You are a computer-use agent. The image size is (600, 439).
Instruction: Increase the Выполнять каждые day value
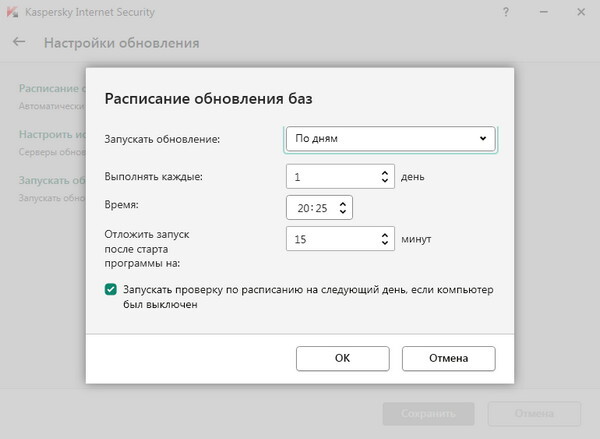pyautogui.click(x=386, y=172)
